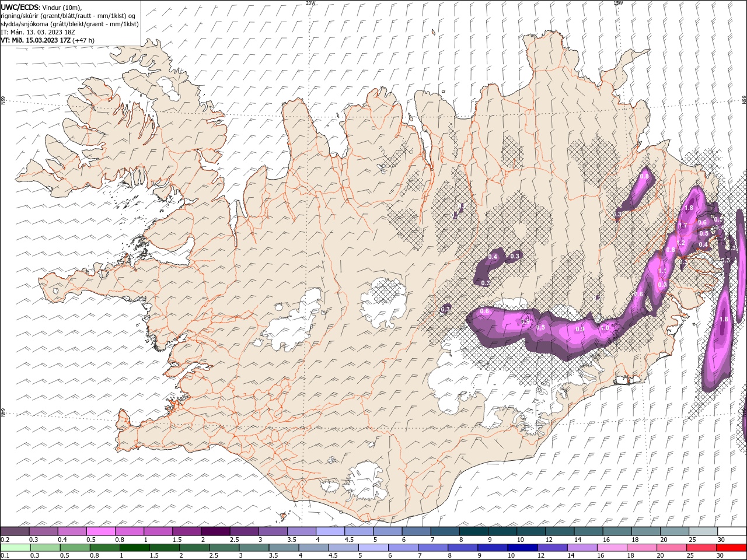Click the dark green 1 swatch, lower scale
The height and width of the screenshot is (560, 747).
tap(134, 548)
